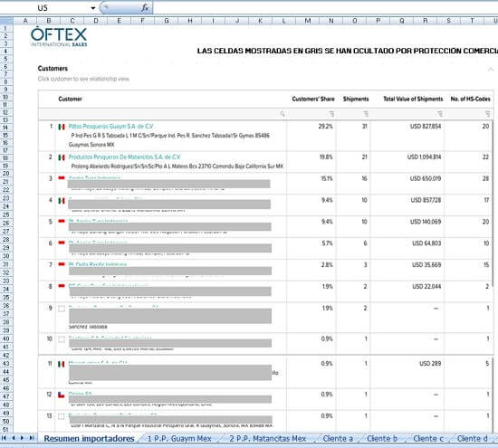Collapse the Customers section chevron
The height and width of the screenshot is (448, 498).
pyautogui.click(x=491, y=69)
